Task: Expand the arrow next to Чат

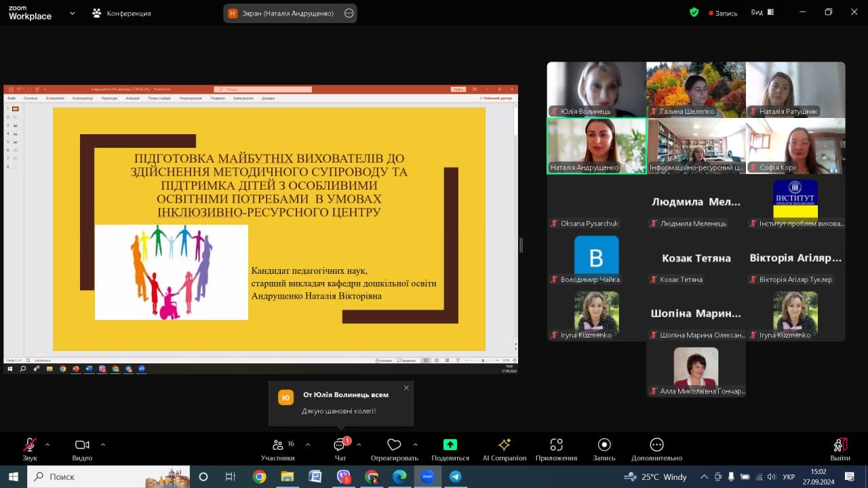Action: (x=359, y=445)
